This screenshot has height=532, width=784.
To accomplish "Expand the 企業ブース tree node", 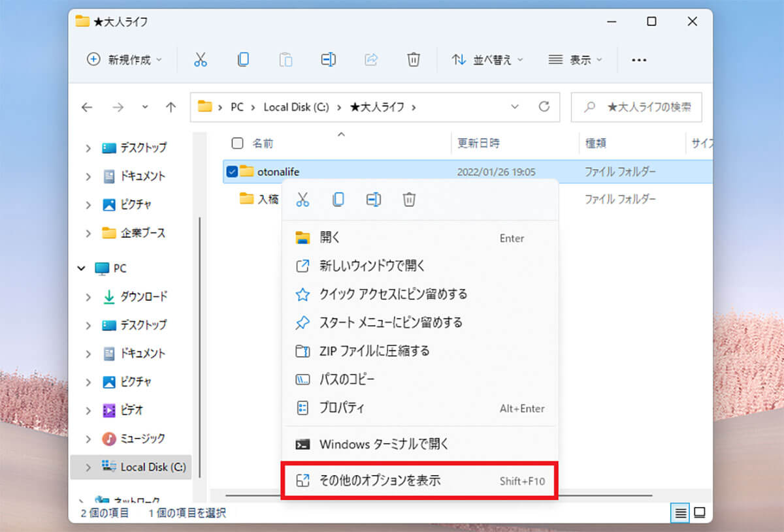I will click(88, 233).
